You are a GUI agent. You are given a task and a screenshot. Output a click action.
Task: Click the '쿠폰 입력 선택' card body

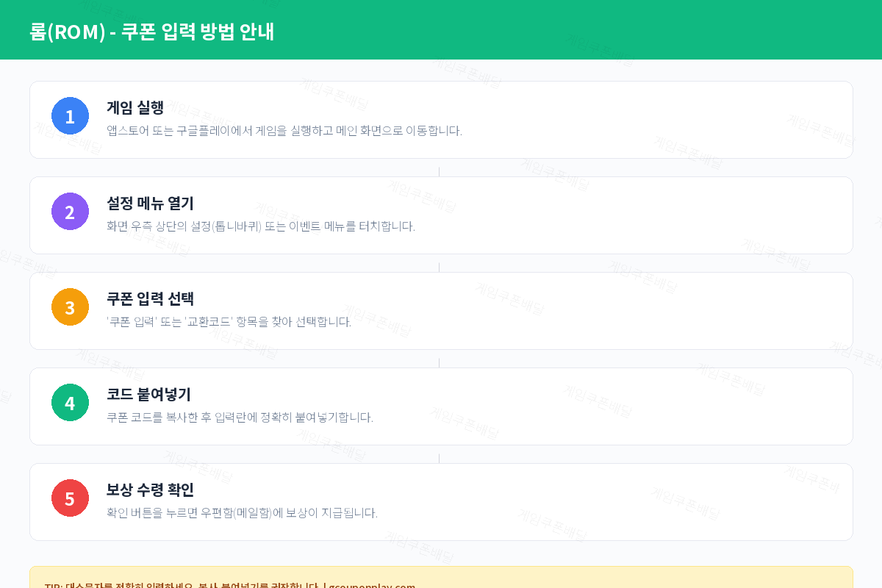[441, 311]
